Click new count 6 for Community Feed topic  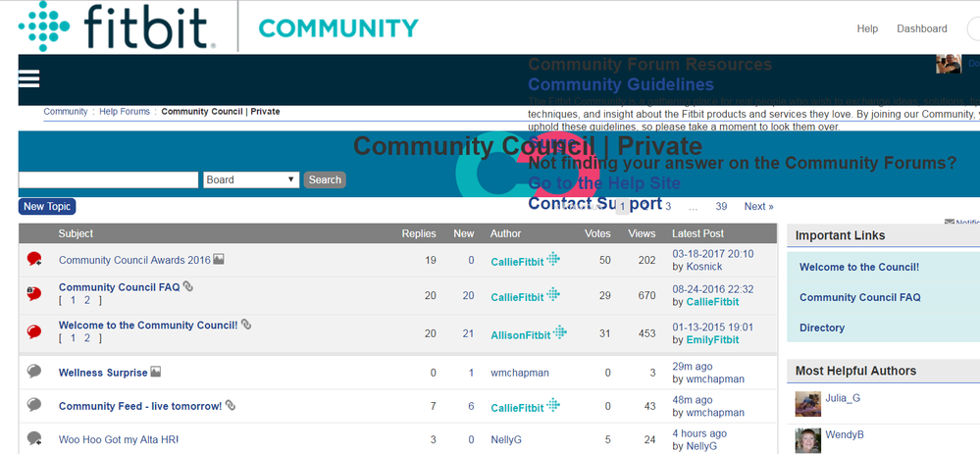coord(471,406)
